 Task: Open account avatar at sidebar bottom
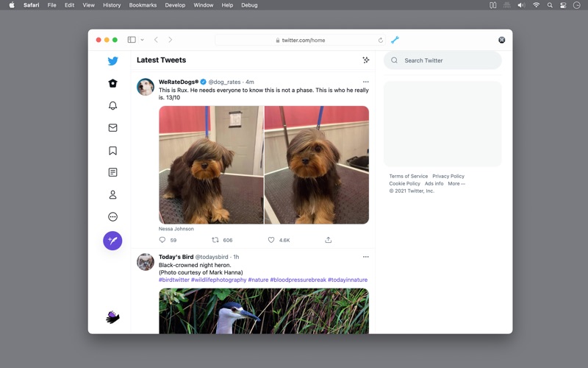[x=112, y=317]
